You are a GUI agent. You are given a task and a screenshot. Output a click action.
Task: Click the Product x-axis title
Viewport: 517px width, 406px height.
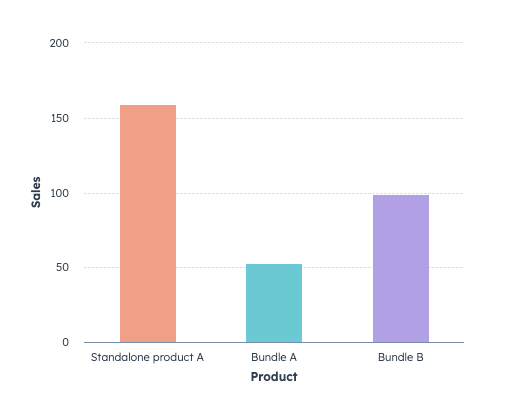click(274, 377)
